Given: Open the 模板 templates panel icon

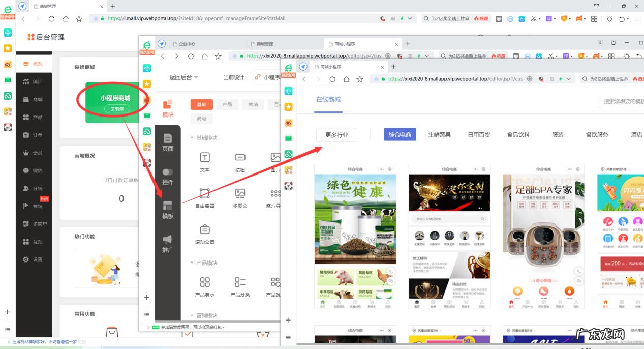Looking at the screenshot, I should point(168,209).
